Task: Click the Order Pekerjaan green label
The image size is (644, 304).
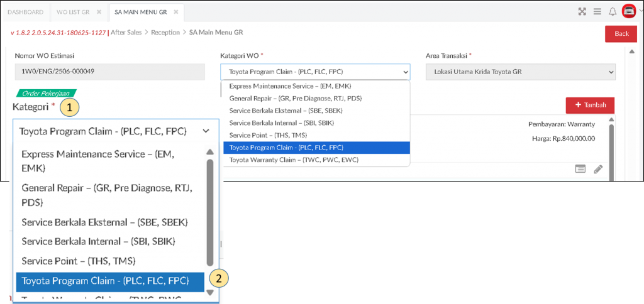Action: coord(45,94)
